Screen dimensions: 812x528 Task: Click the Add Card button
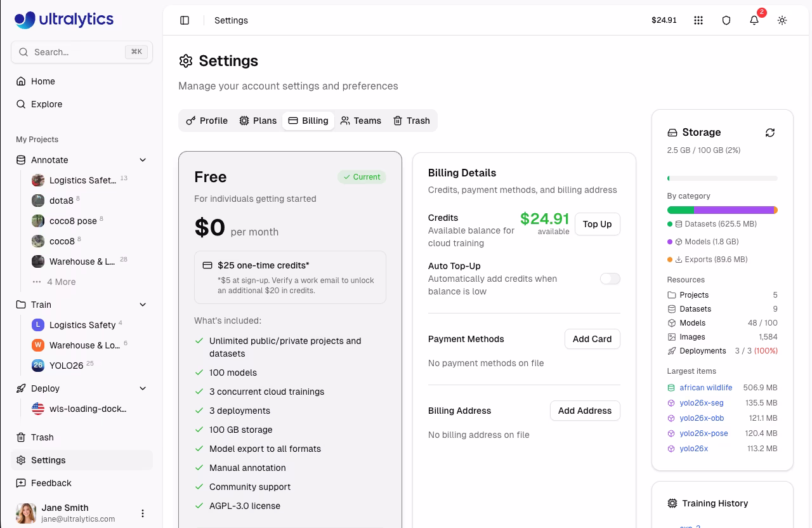pyautogui.click(x=592, y=339)
